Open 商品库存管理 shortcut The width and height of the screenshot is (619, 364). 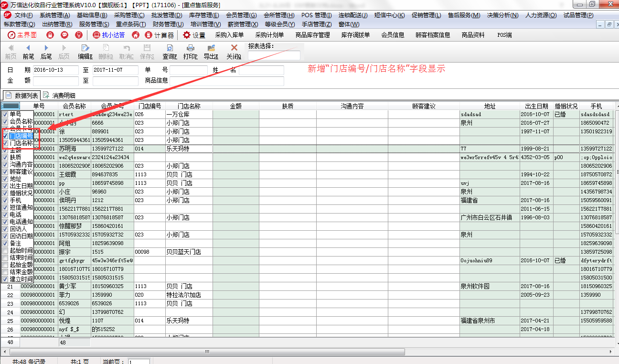pyautogui.click(x=313, y=35)
